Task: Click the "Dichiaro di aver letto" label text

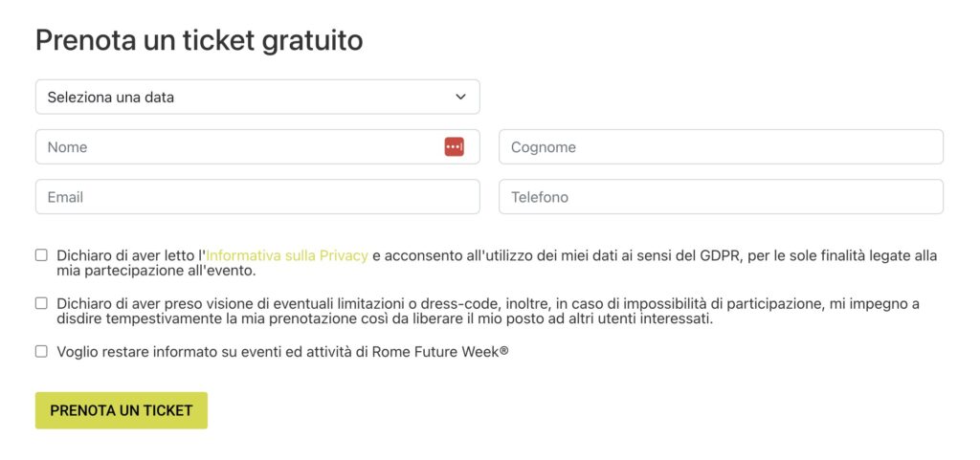Action: [127, 255]
